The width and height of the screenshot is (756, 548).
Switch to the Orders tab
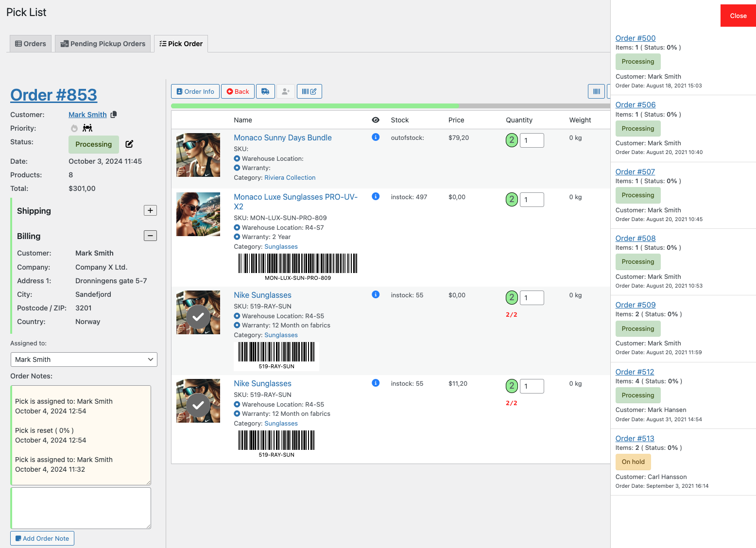tap(30, 43)
